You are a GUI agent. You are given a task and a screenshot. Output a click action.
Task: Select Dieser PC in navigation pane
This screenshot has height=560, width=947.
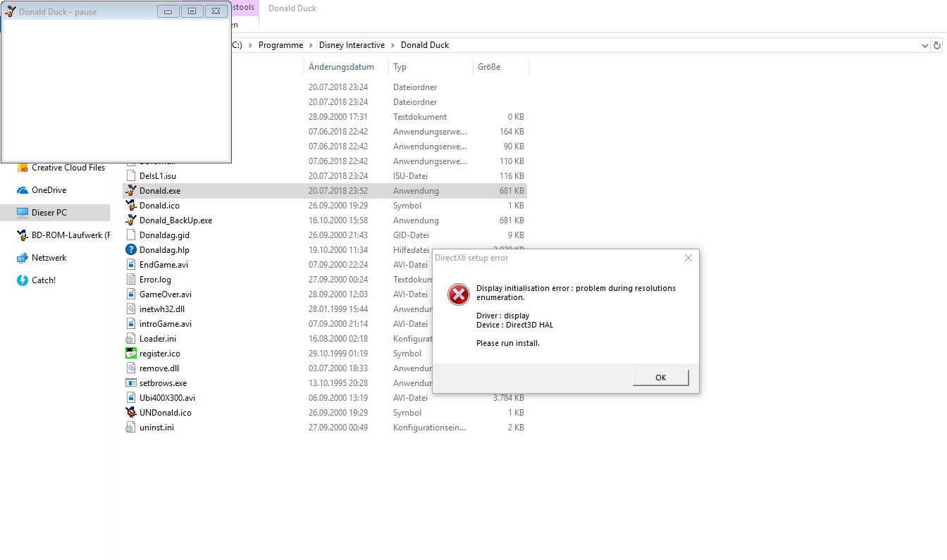pyautogui.click(x=55, y=212)
